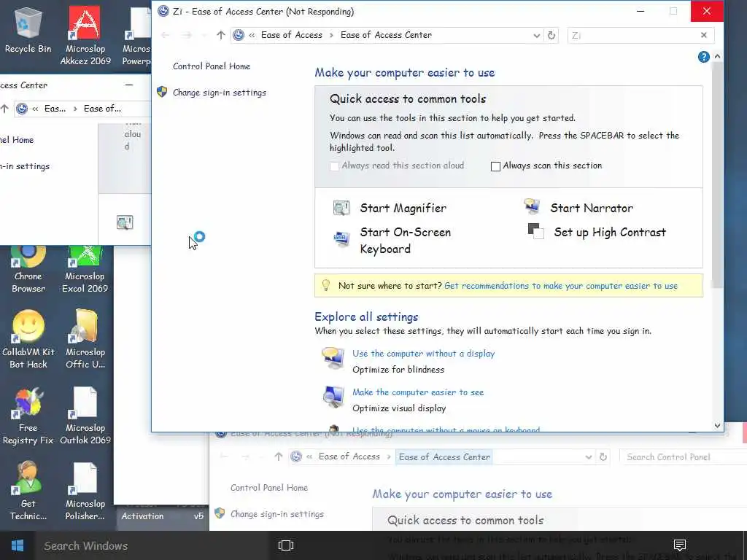Open CollabVM Kit Bot Hack shortcut
The image size is (747, 560).
28,339
